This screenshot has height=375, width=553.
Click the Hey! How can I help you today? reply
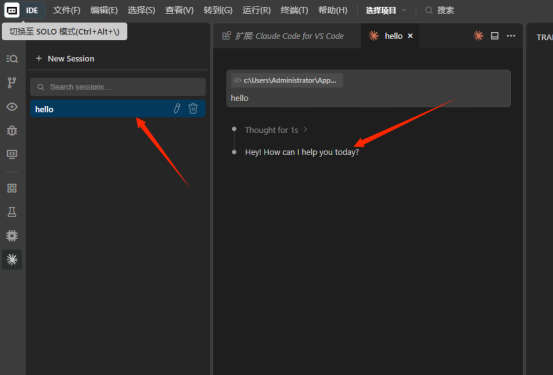(x=302, y=152)
